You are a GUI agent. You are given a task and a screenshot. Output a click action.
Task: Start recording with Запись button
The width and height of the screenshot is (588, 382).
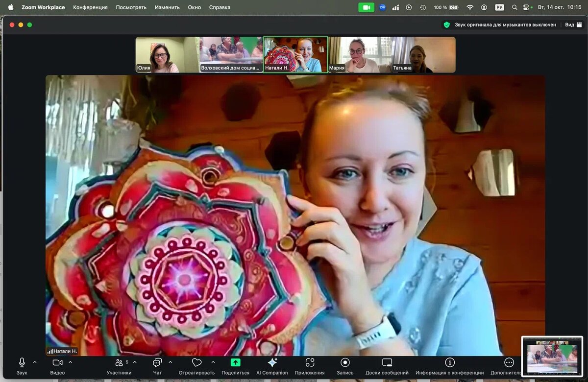tap(345, 366)
